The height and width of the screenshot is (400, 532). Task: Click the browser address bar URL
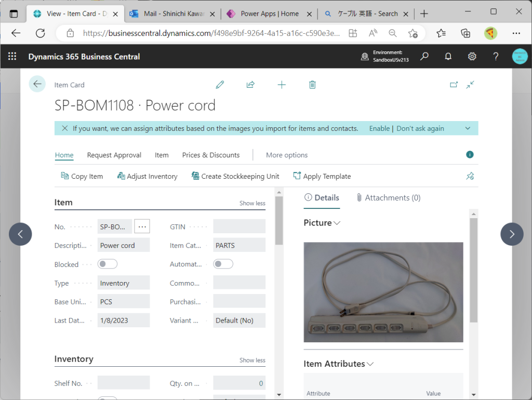(x=211, y=33)
